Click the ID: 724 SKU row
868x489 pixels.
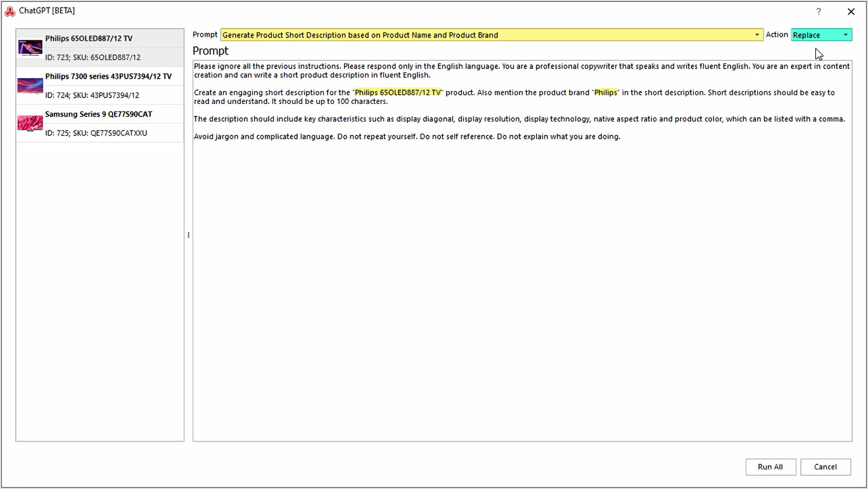coord(92,95)
